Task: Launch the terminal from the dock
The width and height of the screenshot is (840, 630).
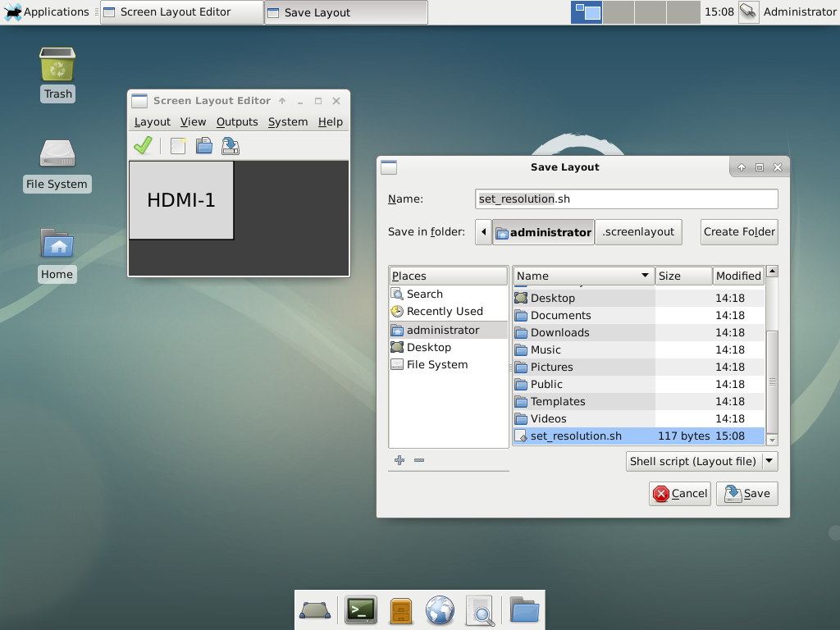Action: (361, 610)
